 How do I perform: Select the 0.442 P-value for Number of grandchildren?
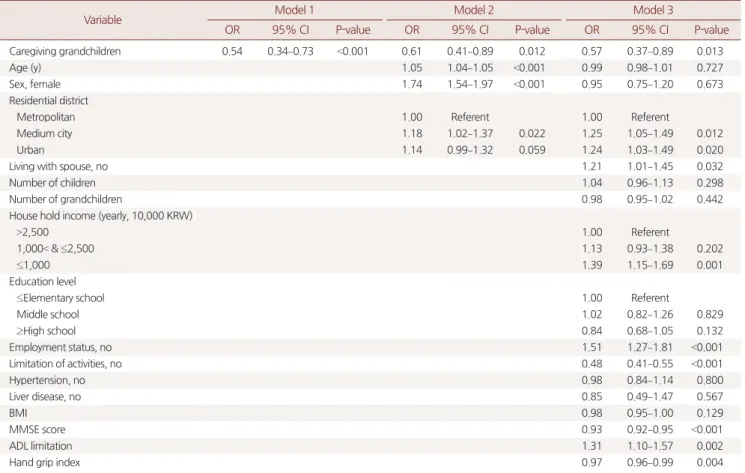(710, 199)
